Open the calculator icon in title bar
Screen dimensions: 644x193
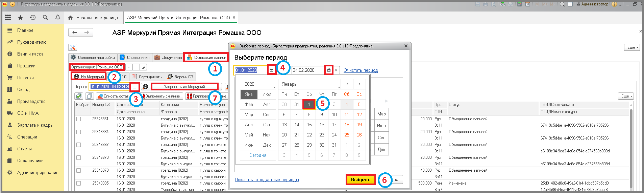coord(519,4)
